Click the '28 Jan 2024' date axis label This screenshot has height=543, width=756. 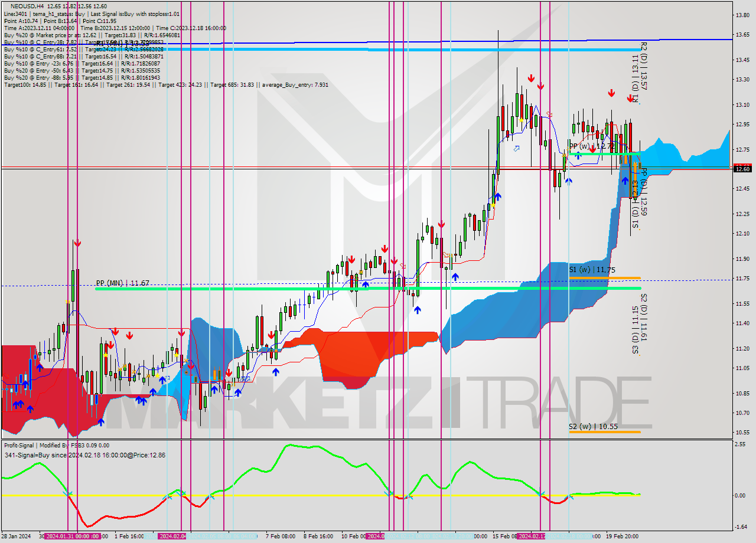tap(17, 537)
